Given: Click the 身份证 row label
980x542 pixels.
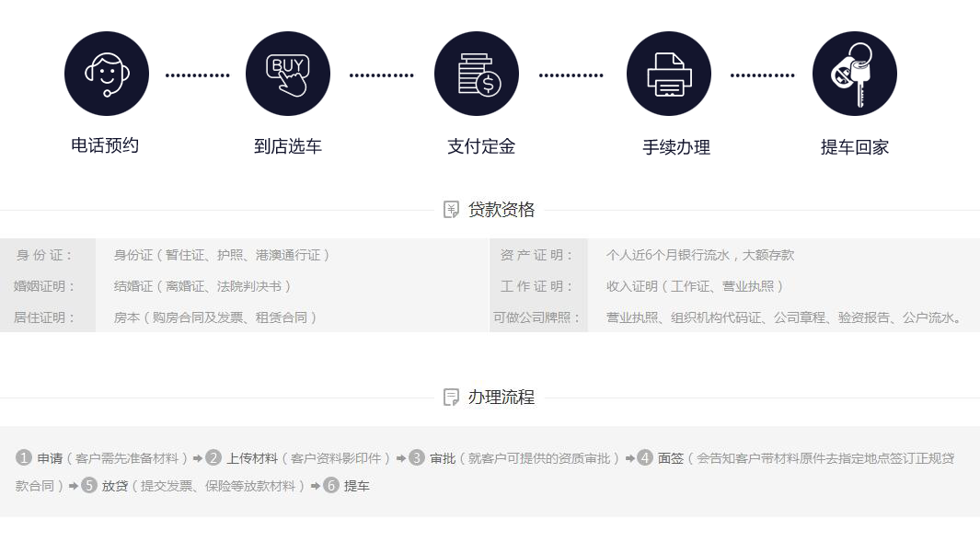Looking at the screenshot, I should [x=44, y=255].
